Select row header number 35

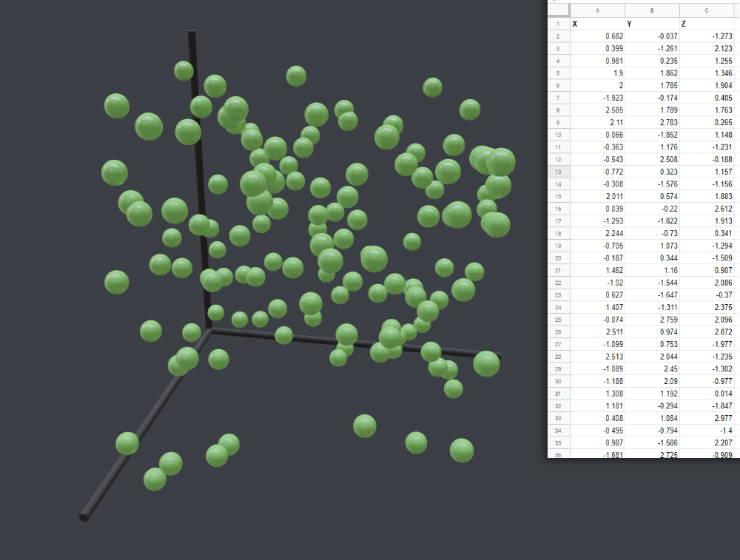click(558, 443)
